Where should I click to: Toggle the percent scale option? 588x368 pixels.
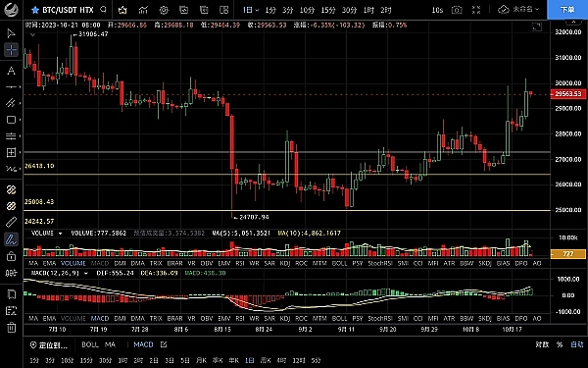click(x=560, y=344)
